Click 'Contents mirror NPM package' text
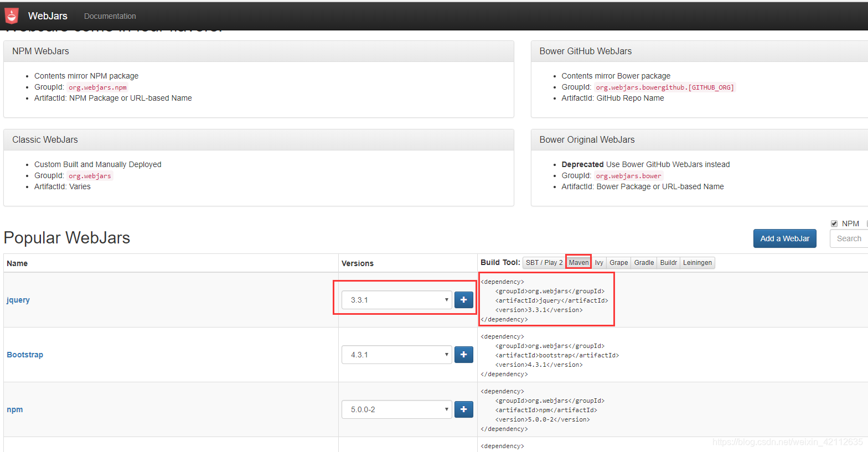 [86, 76]
